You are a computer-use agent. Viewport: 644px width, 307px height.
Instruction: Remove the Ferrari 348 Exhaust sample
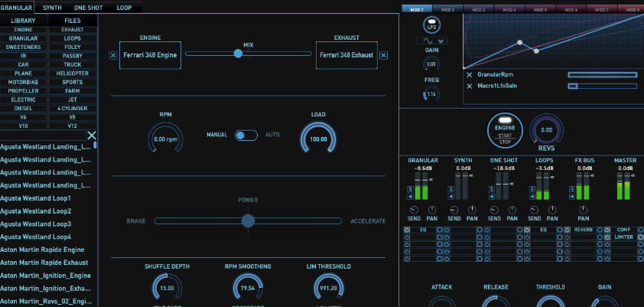384,55
